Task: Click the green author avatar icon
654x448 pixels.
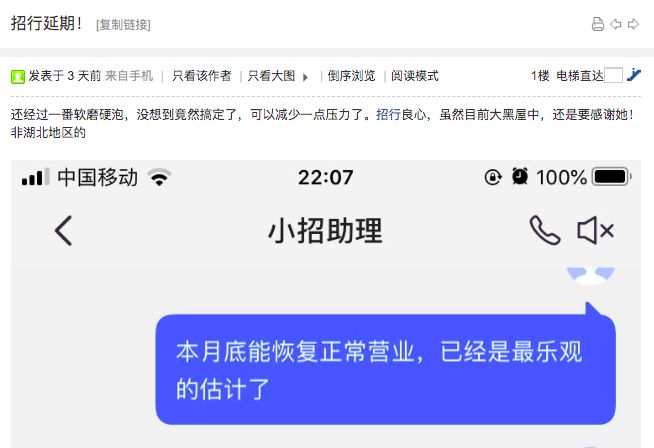Action: click(x=18, y=77)
